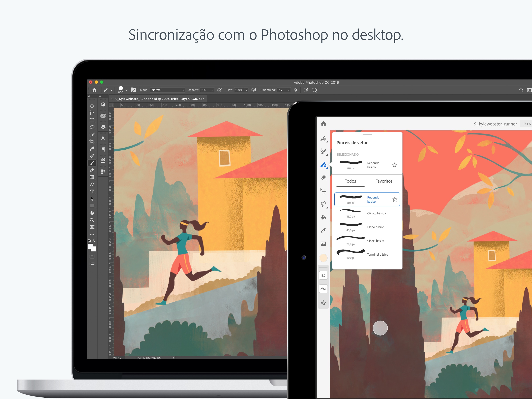Select the Lasso tool in Photoshop
The width and height of the screenshot is (532, 399).
click(x=92, y=127)
